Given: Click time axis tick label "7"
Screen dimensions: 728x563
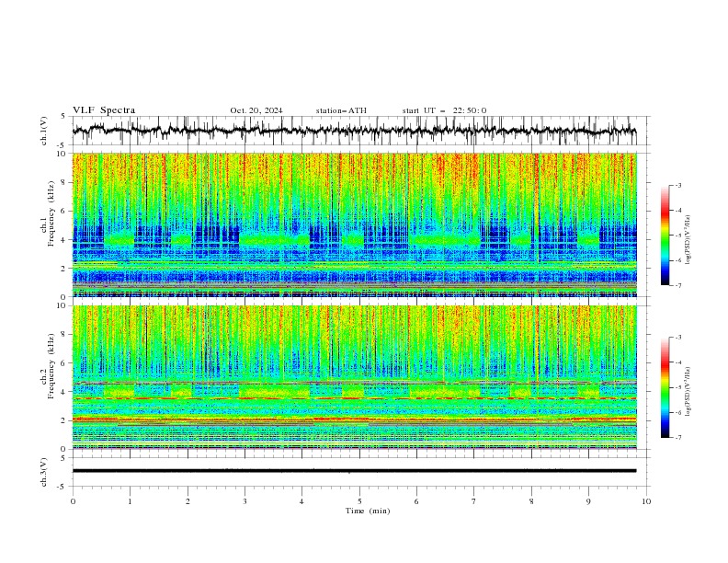Looking at the screenshot, I should coord(473,501).
